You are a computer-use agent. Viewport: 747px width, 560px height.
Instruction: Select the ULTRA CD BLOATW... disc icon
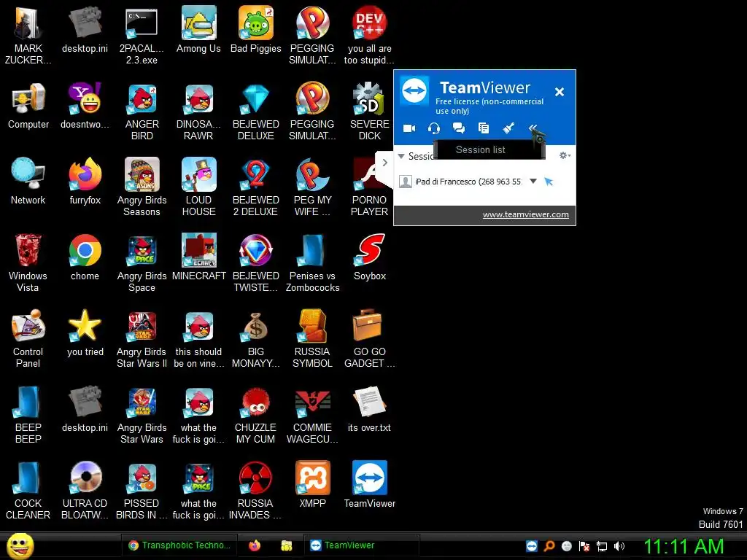(x=85, y=490)
